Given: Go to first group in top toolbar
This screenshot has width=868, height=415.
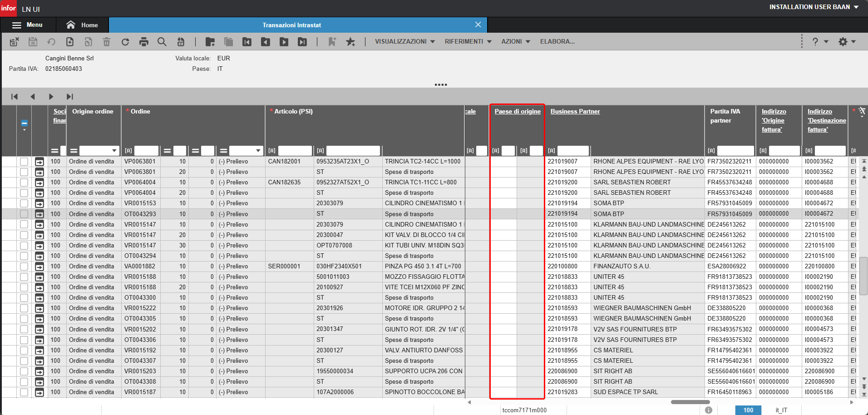Looking at the screenshot, I should (x=247, y=42).
